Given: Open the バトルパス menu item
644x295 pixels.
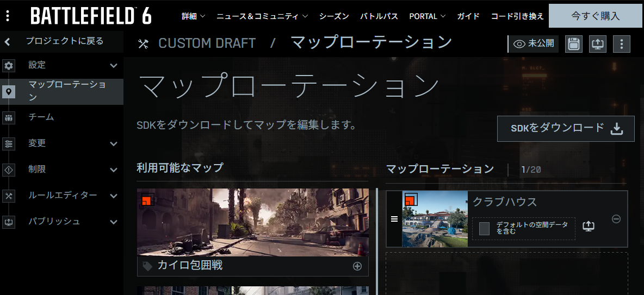Looking at the screenshot, I should point(379,16).
